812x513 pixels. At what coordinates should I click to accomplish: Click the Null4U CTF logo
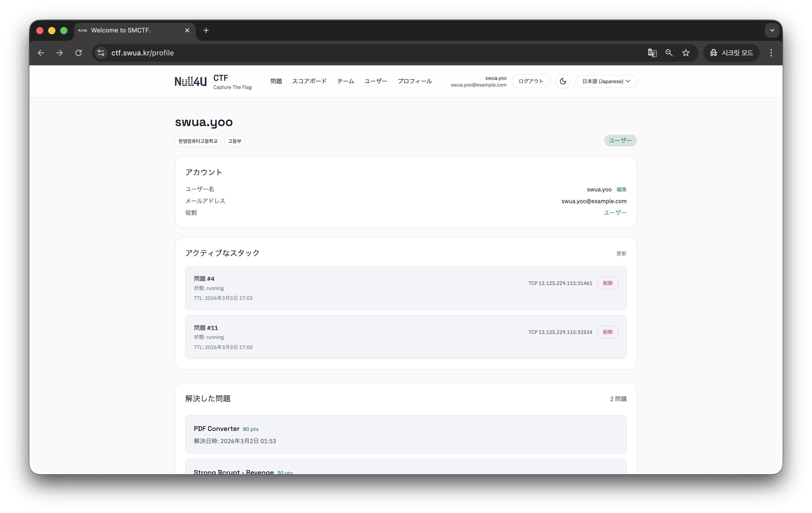[190, 81]
